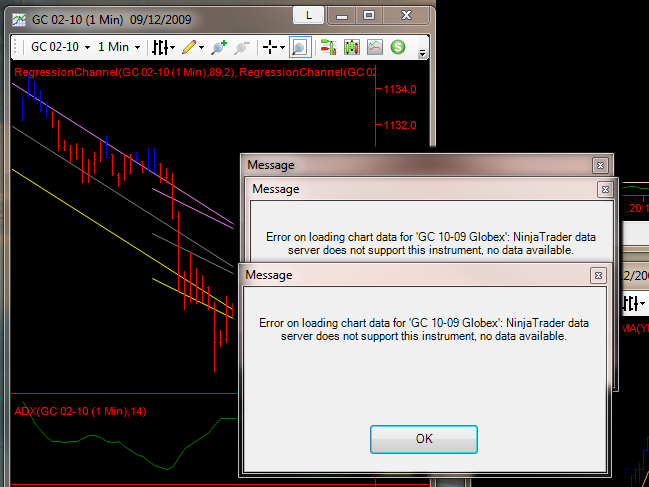The width and height of the screenshot is (649, 487).
Task: Click the RegressionChannel indicator label
Action: (x=195, y=72)
